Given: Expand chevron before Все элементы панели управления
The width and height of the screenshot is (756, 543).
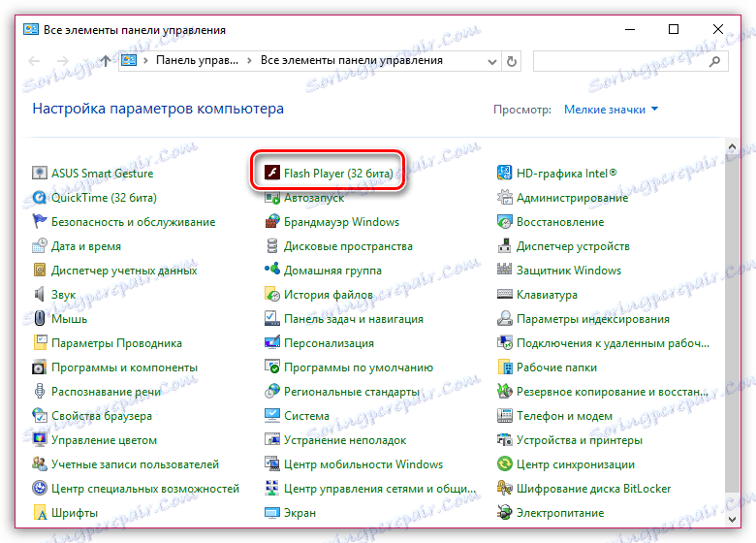Looking at the screenshot, I should point(249,61).
